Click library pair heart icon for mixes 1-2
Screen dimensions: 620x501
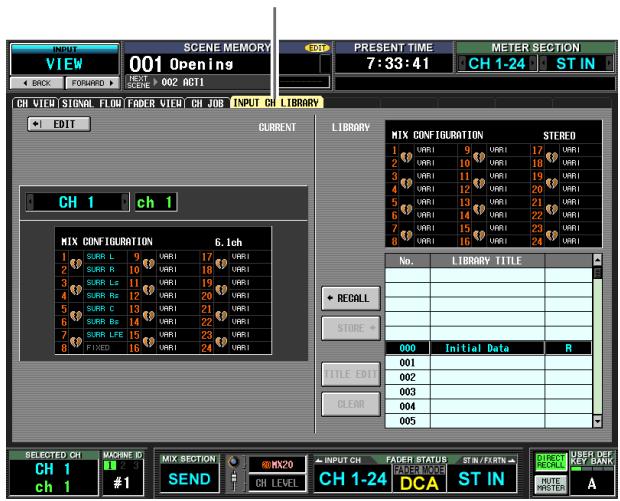click(406, 157)
